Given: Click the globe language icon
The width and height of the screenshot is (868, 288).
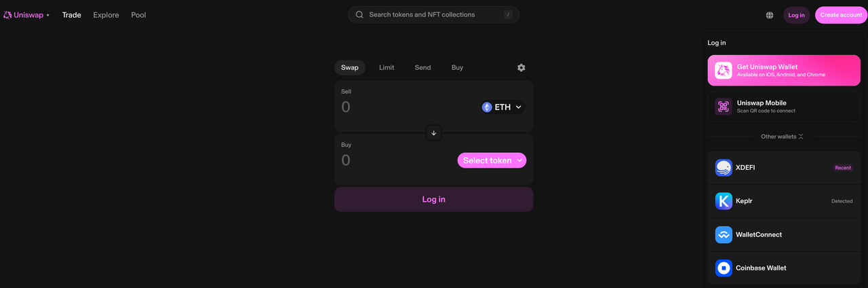Looking at the screenshot, I should pyautogui.click(x=770, y=15).
